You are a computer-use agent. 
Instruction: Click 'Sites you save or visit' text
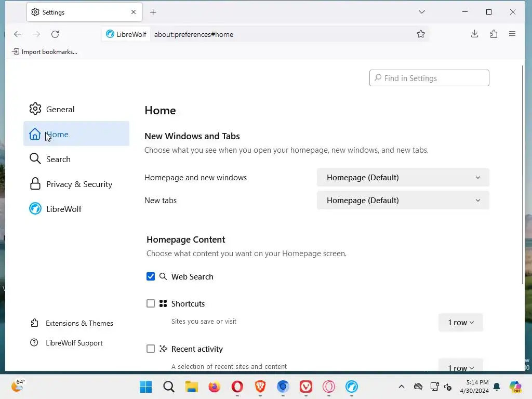click(x=204, y=321)
